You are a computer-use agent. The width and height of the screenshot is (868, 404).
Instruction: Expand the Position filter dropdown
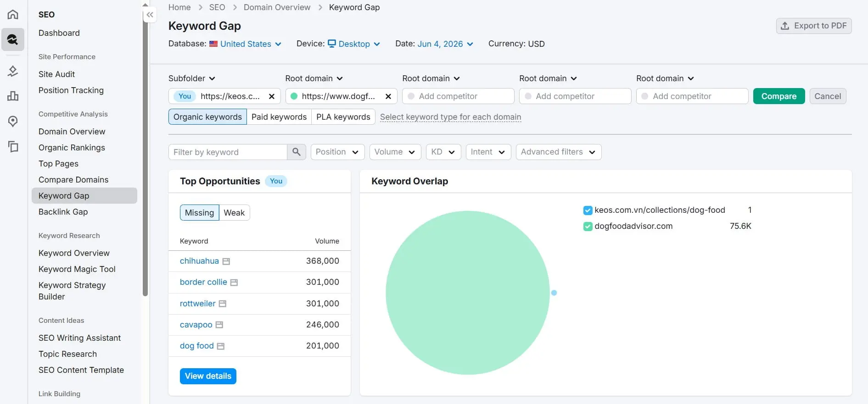pos(337,152)
